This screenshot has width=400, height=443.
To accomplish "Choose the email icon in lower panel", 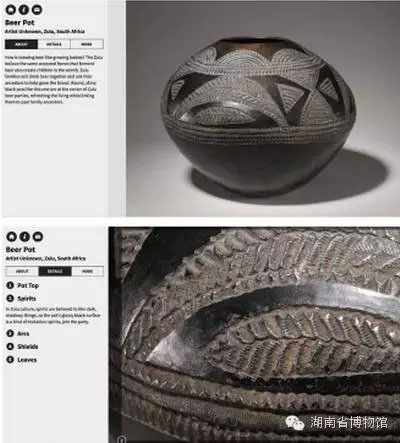I will (x=38, y=236).
